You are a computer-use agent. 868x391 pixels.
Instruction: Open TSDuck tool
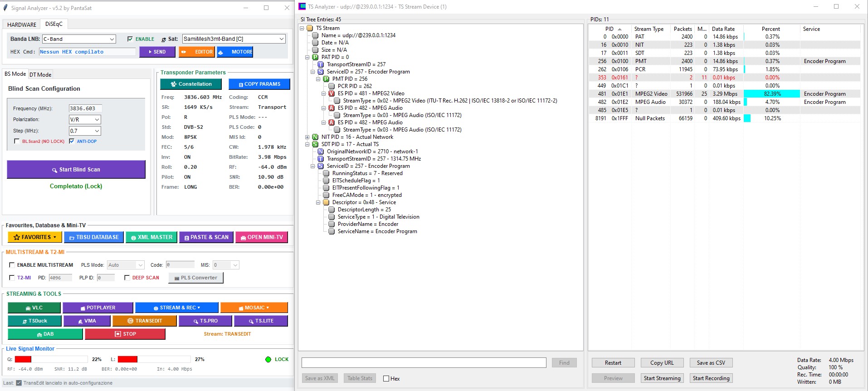click(x=34, y=321)
